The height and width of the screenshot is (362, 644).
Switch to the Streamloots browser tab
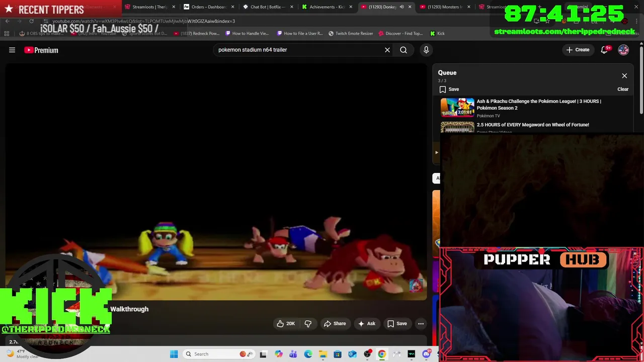[150, 7]
